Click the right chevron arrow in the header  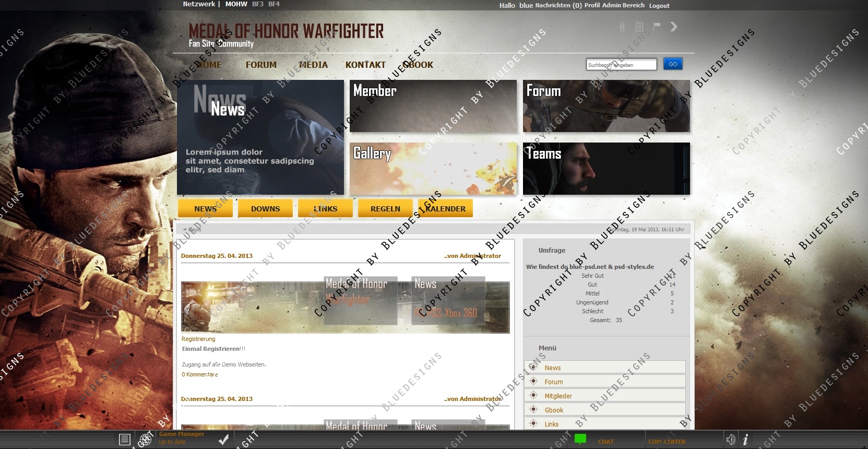tap(674, 27)
